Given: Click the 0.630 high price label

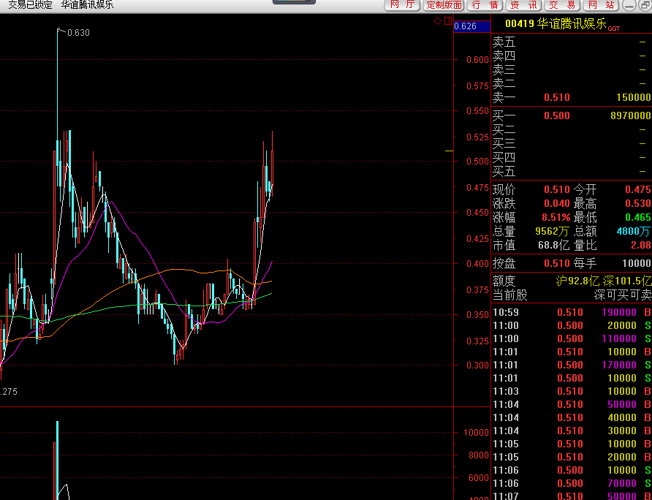Looking at the screenshot, I should (78, 32).
